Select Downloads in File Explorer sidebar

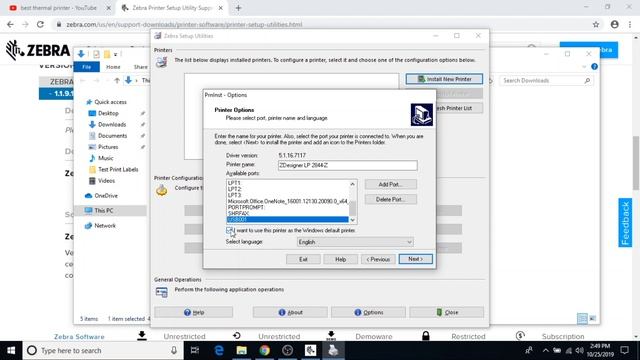(112, 124)
